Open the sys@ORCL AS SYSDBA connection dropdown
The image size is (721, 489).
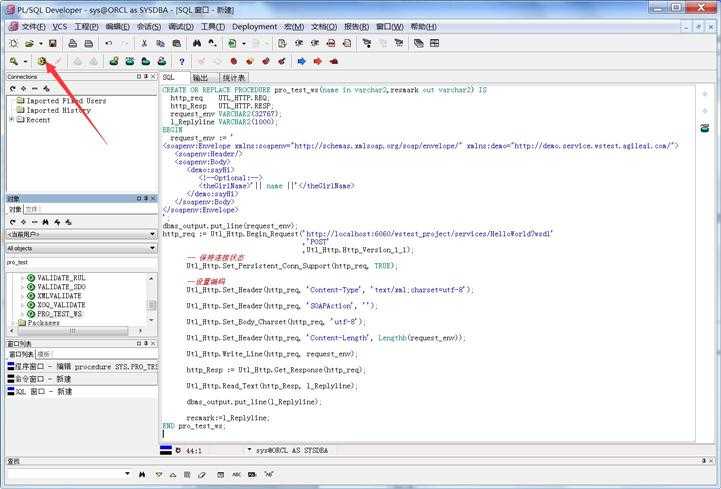click(x=249, y=450)
